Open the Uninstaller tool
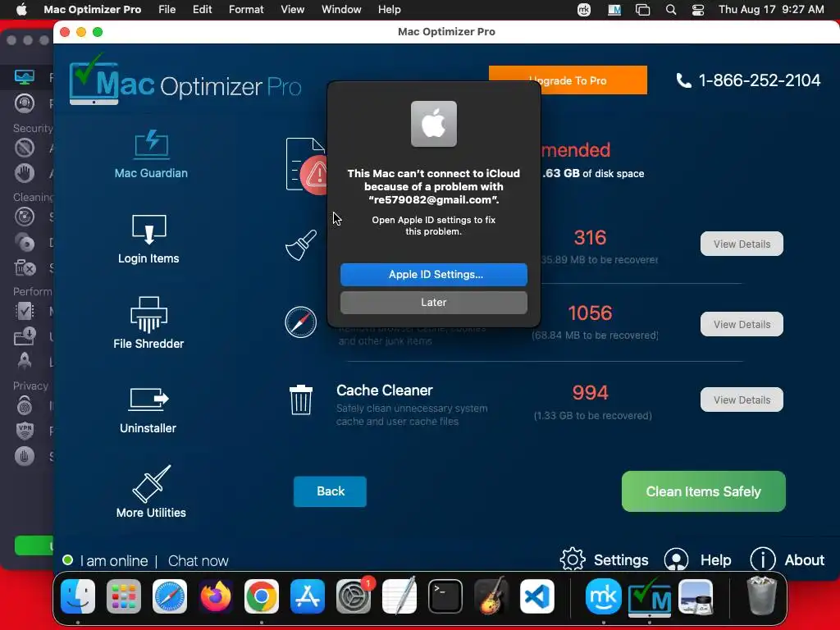The width and height of the screenshot is (840, 630). coord(148,410)
